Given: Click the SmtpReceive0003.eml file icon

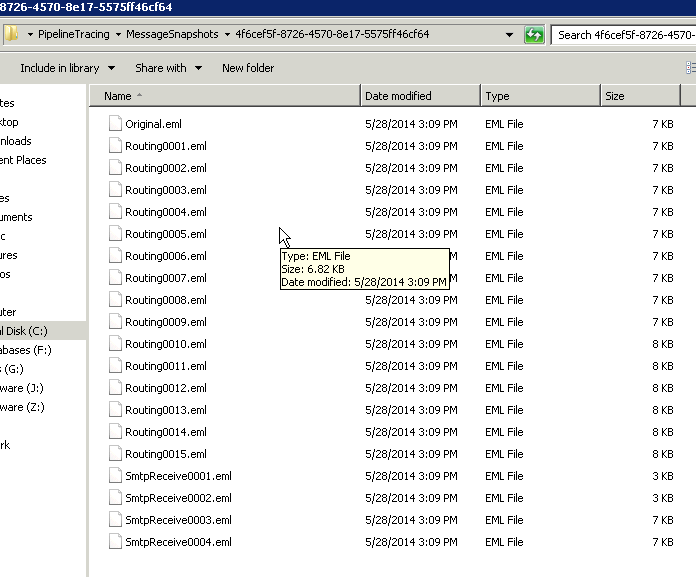Looking at the screenshot, I should pos(115,519).
